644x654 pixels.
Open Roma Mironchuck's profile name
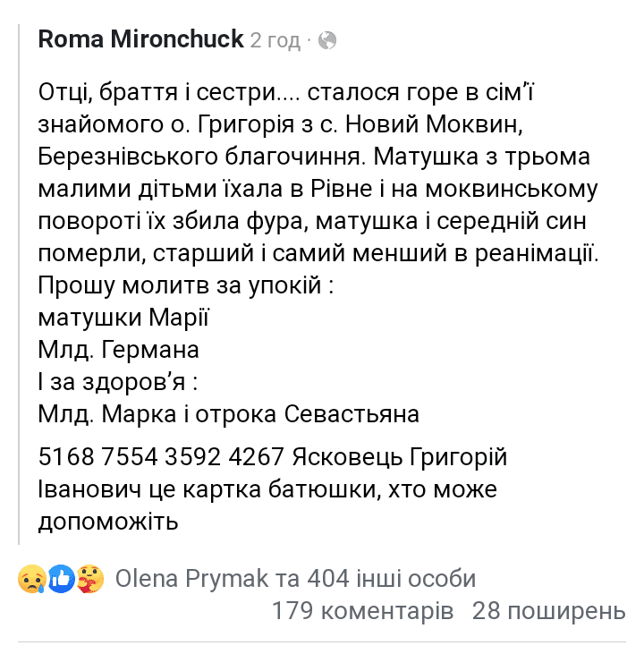[140, 39]
